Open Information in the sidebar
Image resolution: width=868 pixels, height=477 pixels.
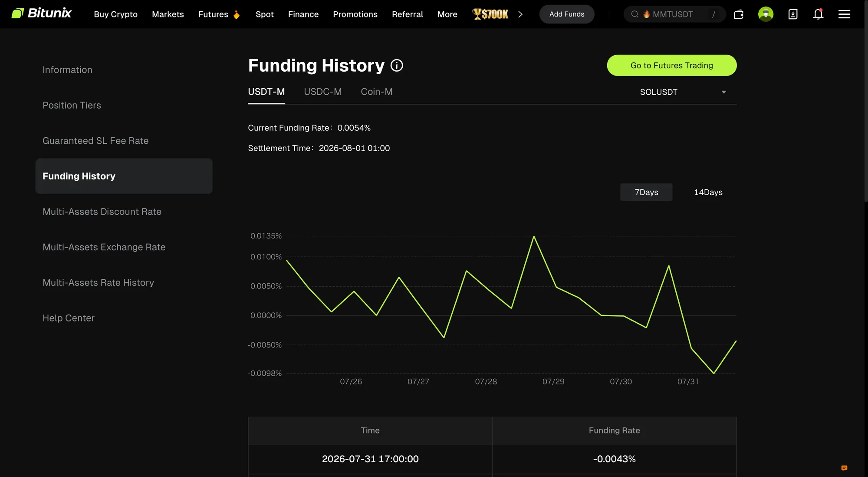pos(67,70)
